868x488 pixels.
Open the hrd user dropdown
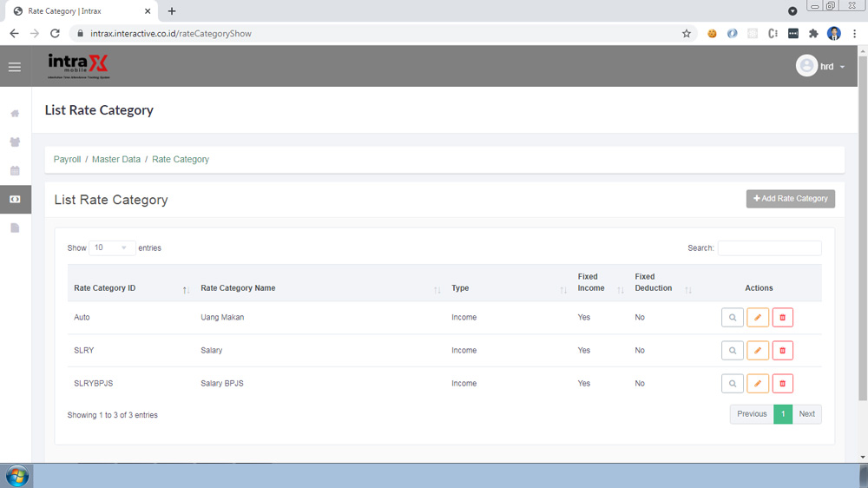[820, 67]
